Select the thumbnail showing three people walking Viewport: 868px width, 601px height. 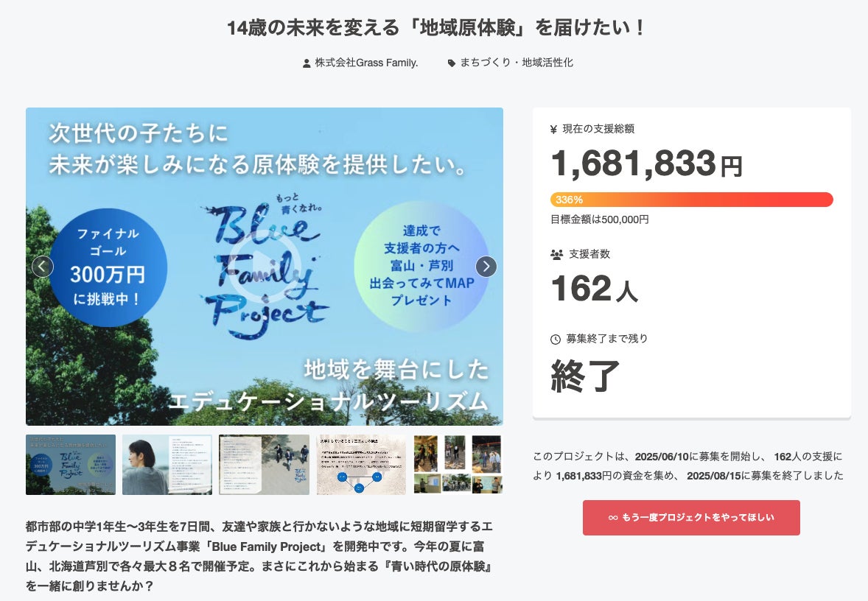264,464
